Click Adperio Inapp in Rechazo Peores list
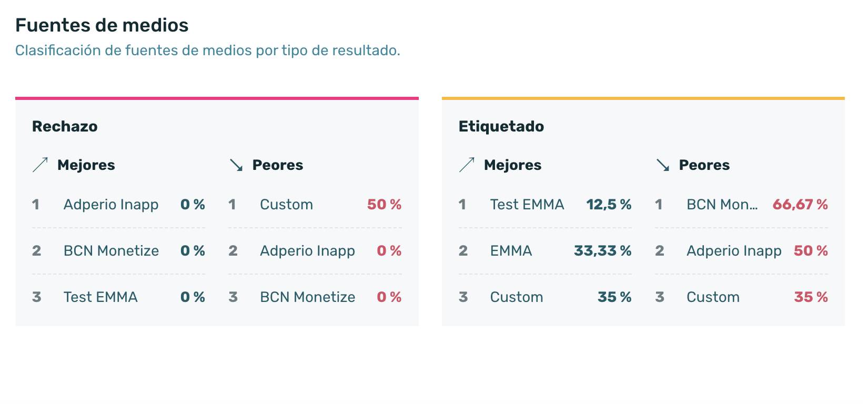868x404 pixels. pos(307,251)
